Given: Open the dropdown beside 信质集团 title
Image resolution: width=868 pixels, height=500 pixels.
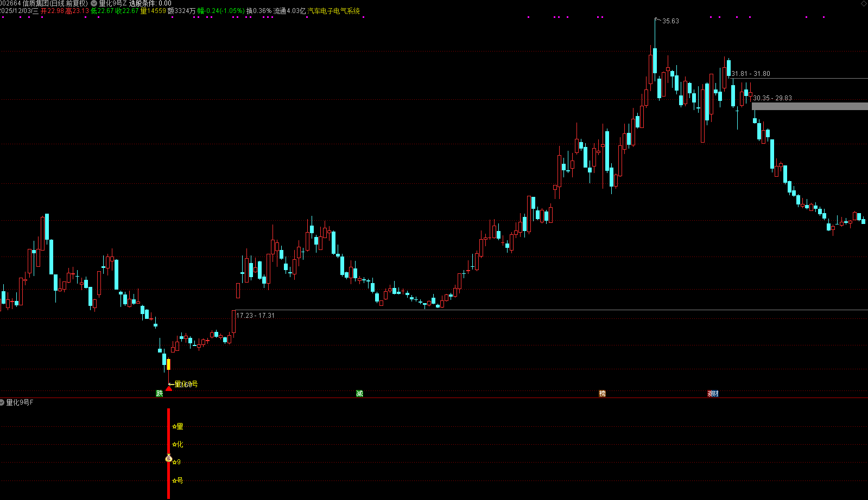Looking at the screenshot, I should [94, 3].
